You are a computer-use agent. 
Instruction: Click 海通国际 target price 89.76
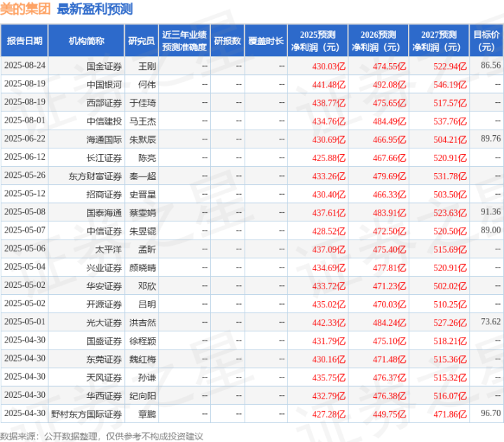coord(491,139)
